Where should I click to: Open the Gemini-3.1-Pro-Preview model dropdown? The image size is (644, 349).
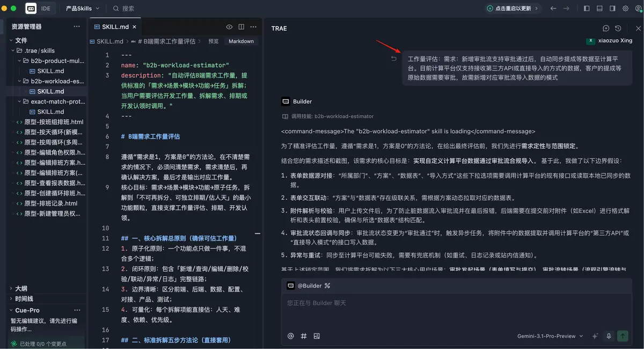click(x=550, y=336)
